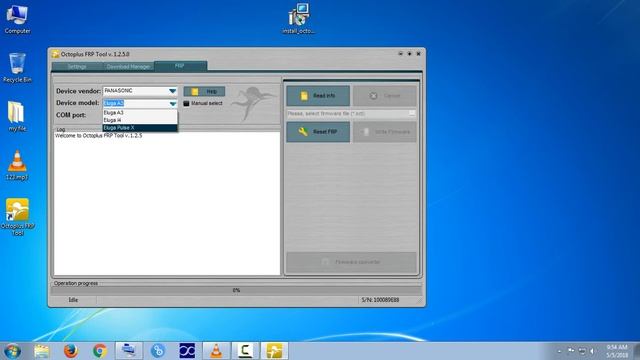Screen dimensions: 640x360
Task: Select the 123.mp3 VLC file icon
Action: (x=17, y=165)
